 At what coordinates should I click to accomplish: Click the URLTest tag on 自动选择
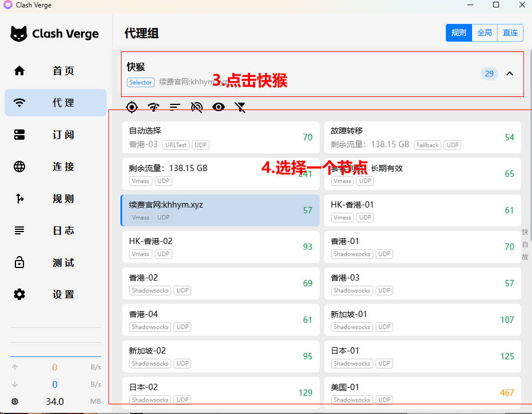point(176,145)
